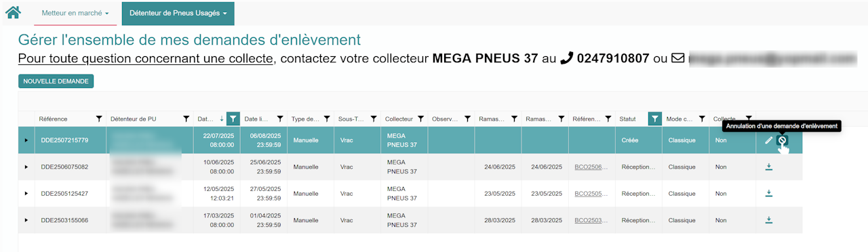Screen dimensions: 868x252
Task: Open filter for Collecteur column
Action: (x=420, y=119)
